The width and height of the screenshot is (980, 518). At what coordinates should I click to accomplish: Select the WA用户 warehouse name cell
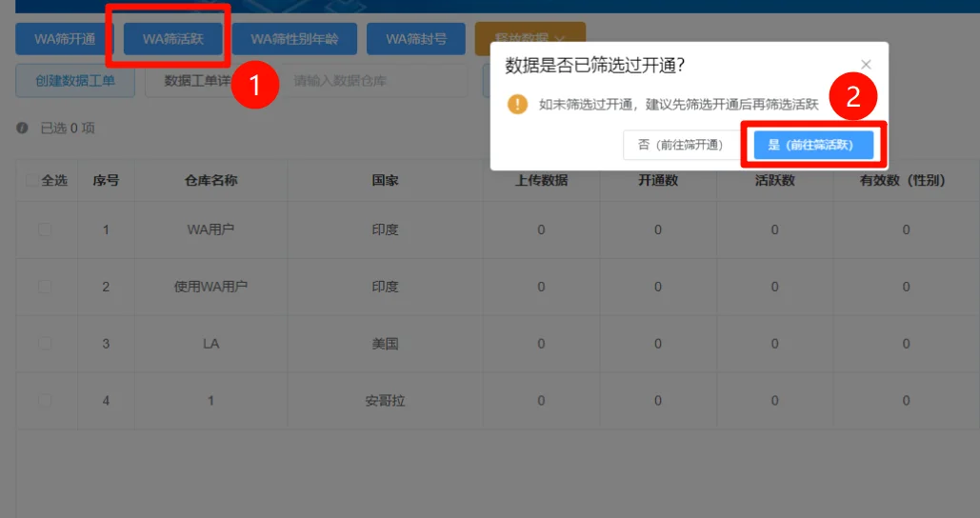click(210, 229)
